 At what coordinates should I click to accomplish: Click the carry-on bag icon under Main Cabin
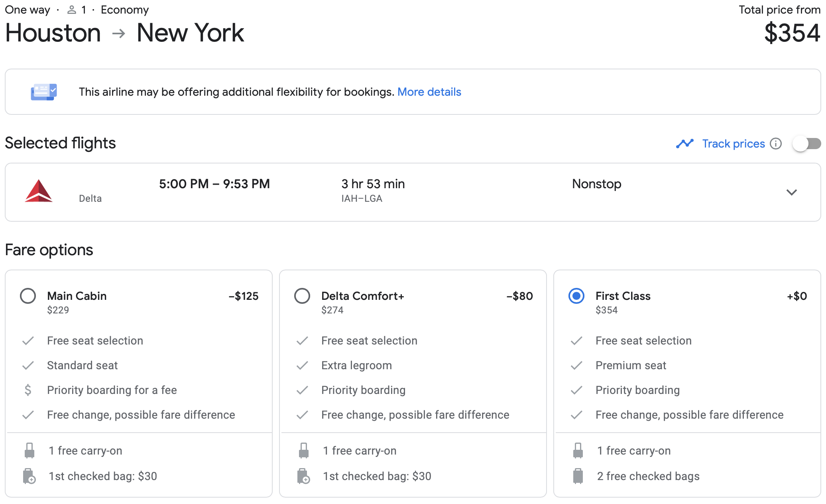[x=29, y=451]
